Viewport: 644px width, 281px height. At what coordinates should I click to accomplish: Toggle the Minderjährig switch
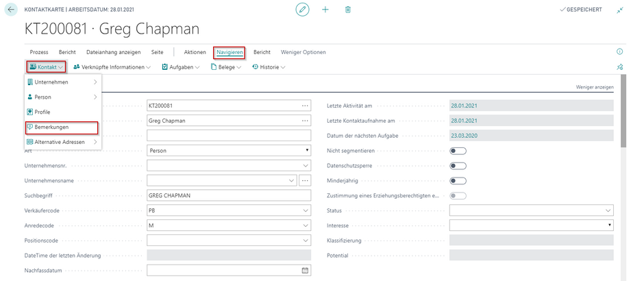[458, 181]
